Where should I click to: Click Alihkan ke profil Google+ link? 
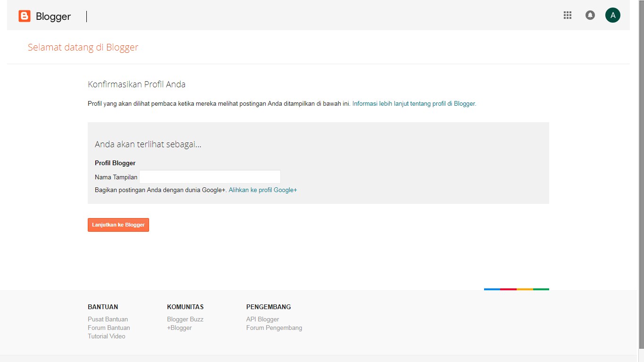tap(263, 190)
